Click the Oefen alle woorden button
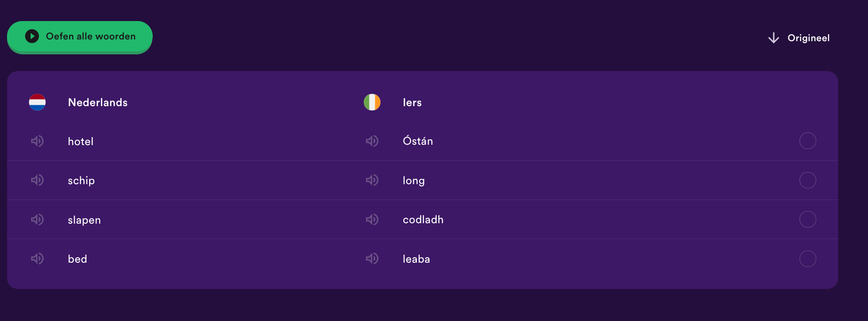This screenshot has height=321, width=868. 80,37
